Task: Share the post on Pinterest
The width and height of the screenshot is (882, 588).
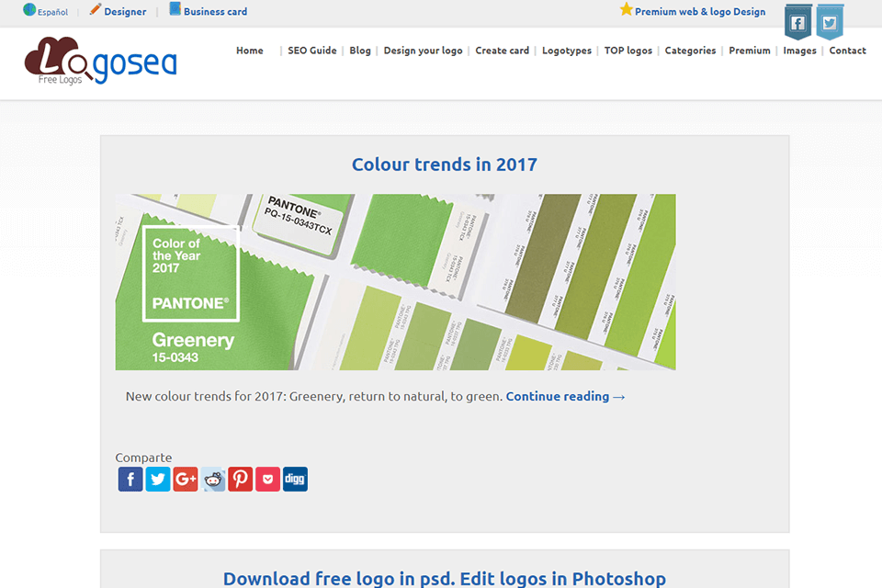Action: coord(240,480)
